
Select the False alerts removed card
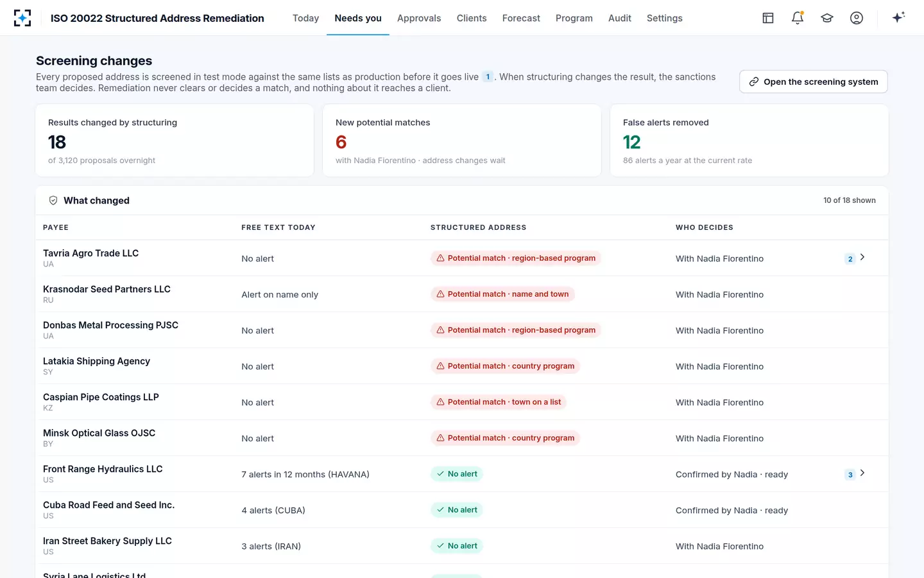point(749,141)
